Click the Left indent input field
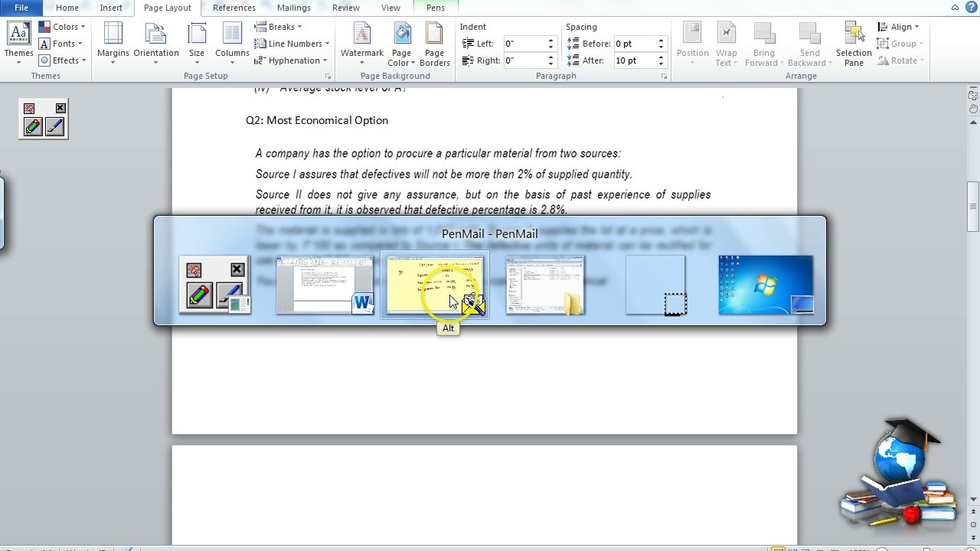 tap(525, 44)
